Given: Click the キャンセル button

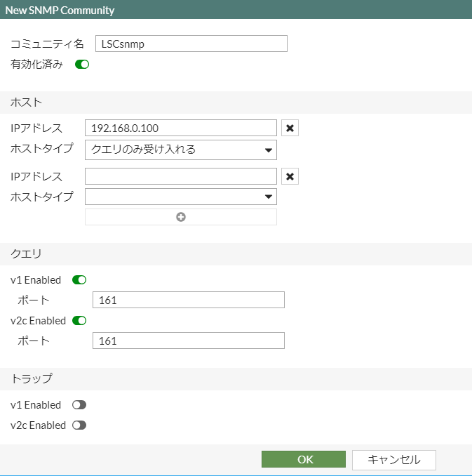Looking at the screenshot, I should pyautogui.click(x=393, y=460).
